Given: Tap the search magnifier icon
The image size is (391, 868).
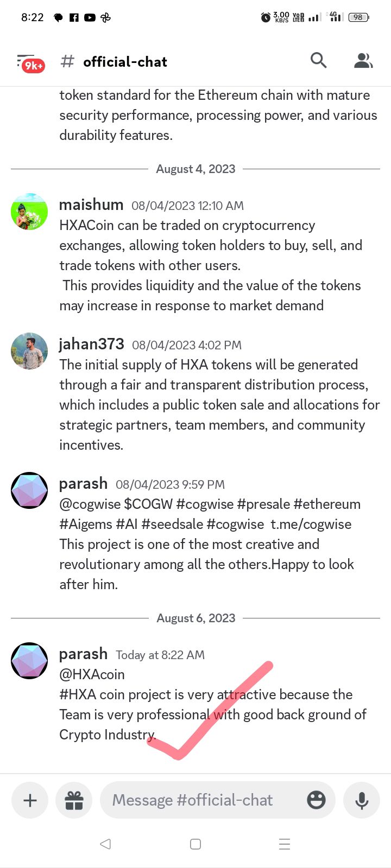Looking at the screenshot, I should tap(319, 61).
